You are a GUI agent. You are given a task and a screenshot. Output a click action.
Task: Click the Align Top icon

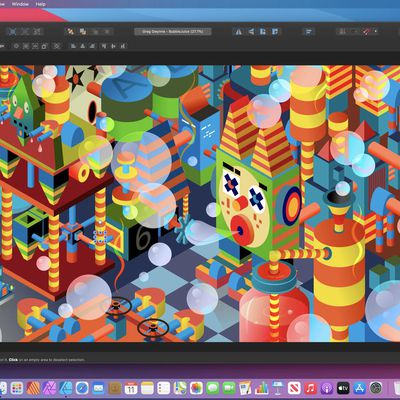click(x=104, y=46)
